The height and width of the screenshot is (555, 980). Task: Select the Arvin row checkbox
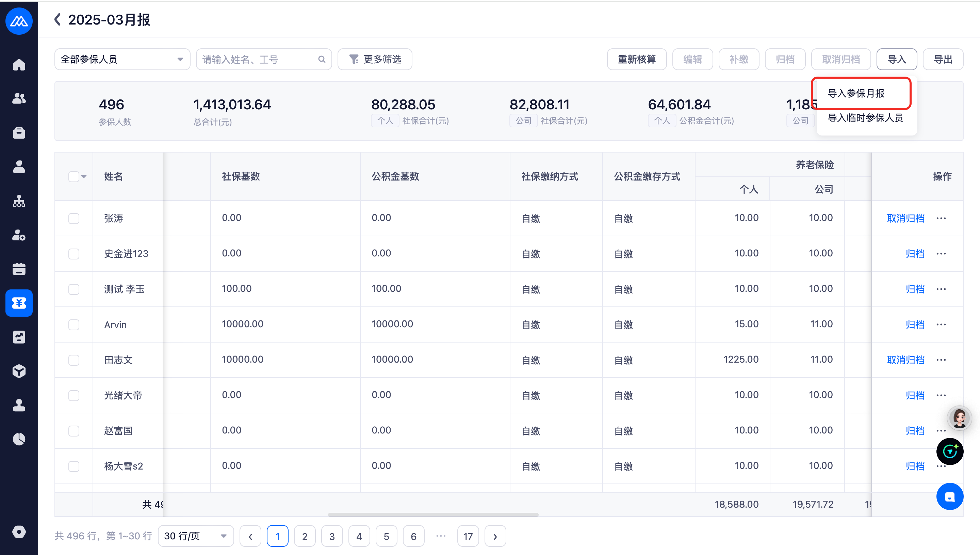click(x=74, y=325)
